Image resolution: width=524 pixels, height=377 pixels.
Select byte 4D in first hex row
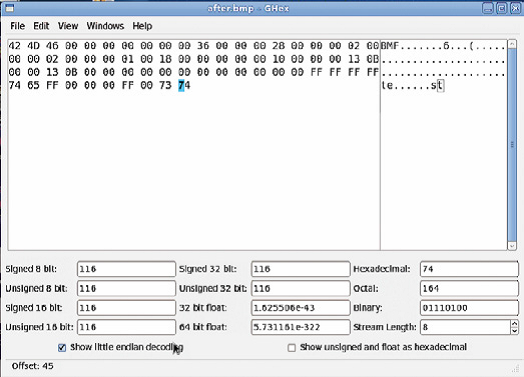33,46
